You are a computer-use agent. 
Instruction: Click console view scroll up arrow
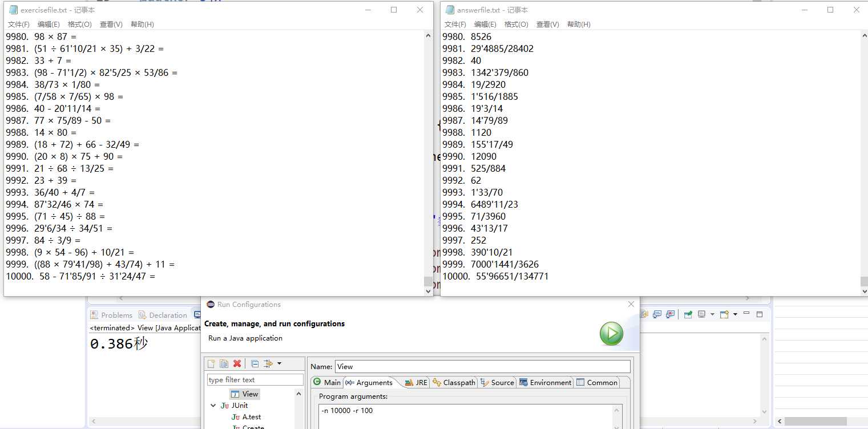coord(765,338)
